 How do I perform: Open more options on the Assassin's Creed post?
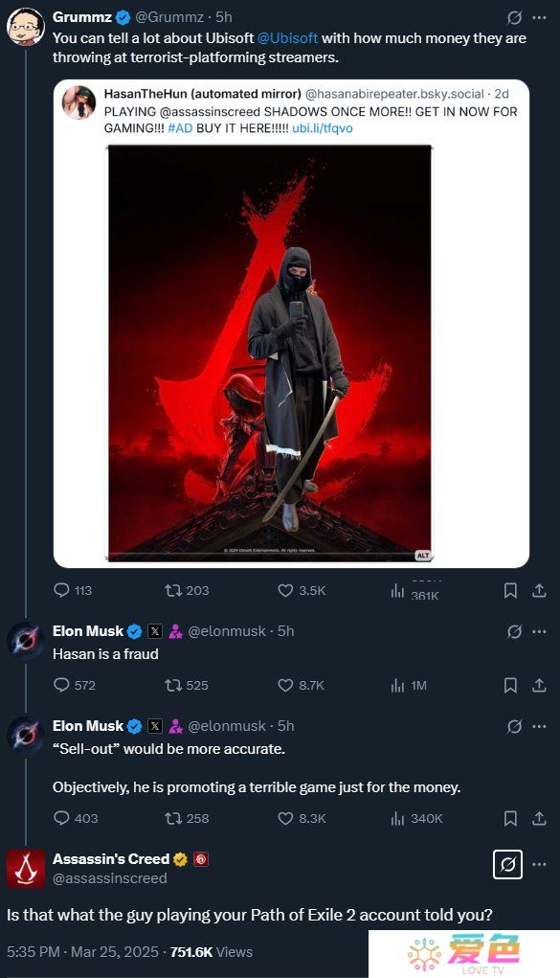540,864
